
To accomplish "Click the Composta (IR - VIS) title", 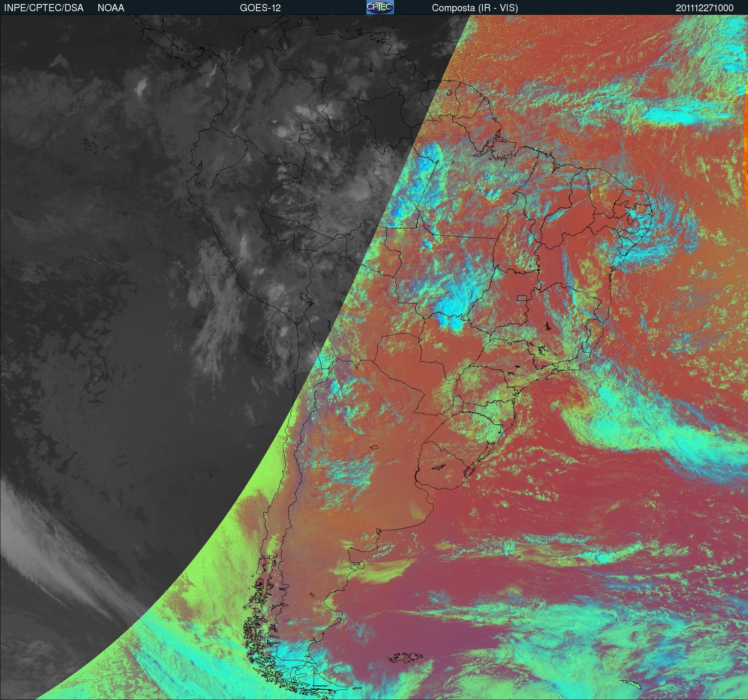I will pyautogui.click(x=475, y=8).
